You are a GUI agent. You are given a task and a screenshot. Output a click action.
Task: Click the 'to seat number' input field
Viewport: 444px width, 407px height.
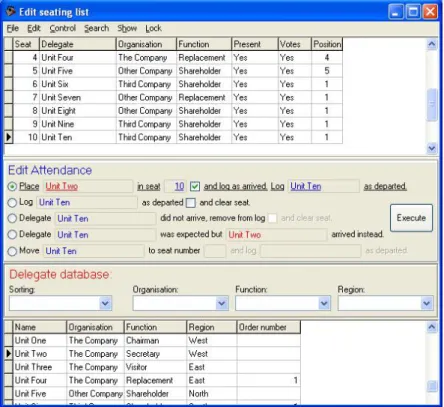(215, 251)
